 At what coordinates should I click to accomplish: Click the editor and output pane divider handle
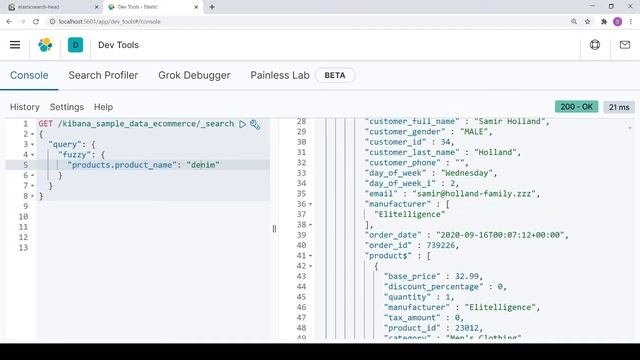point(274,229)
